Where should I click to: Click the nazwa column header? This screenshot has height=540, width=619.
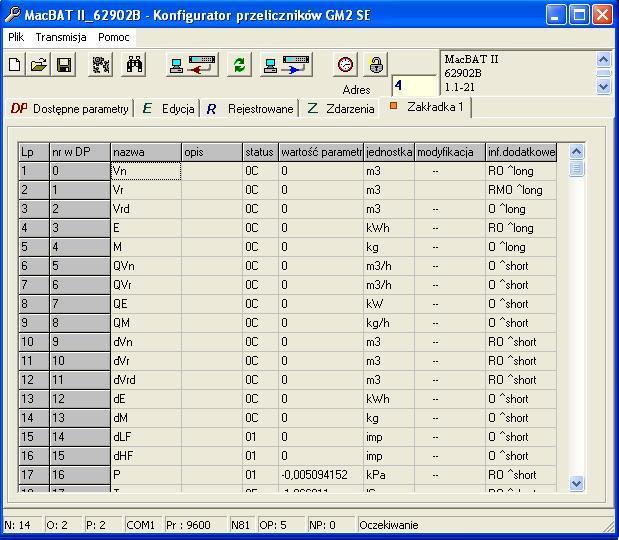click(x=146, y=152)
